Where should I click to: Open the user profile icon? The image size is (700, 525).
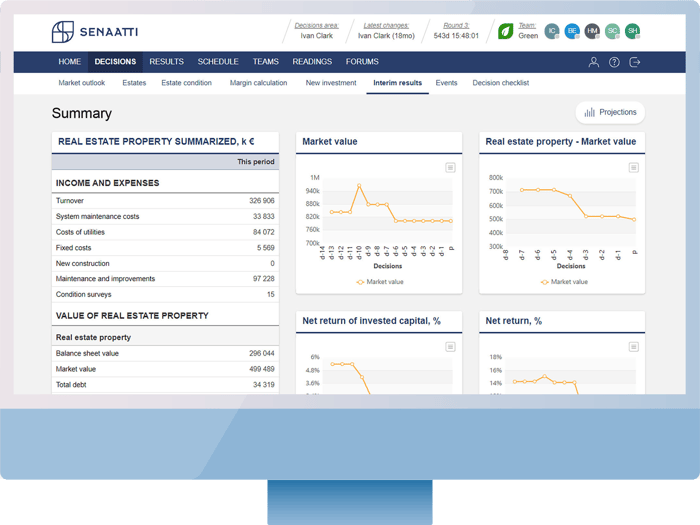[593, 62]
